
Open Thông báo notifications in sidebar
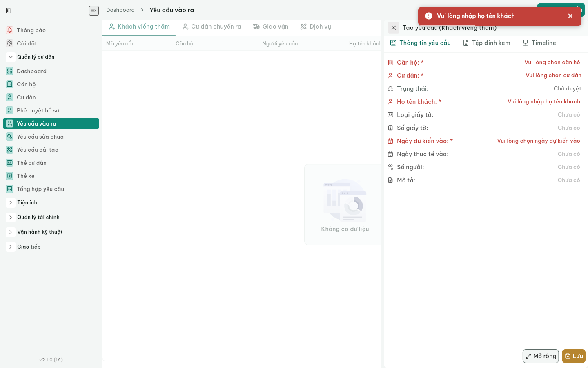(x=51, y=30)
